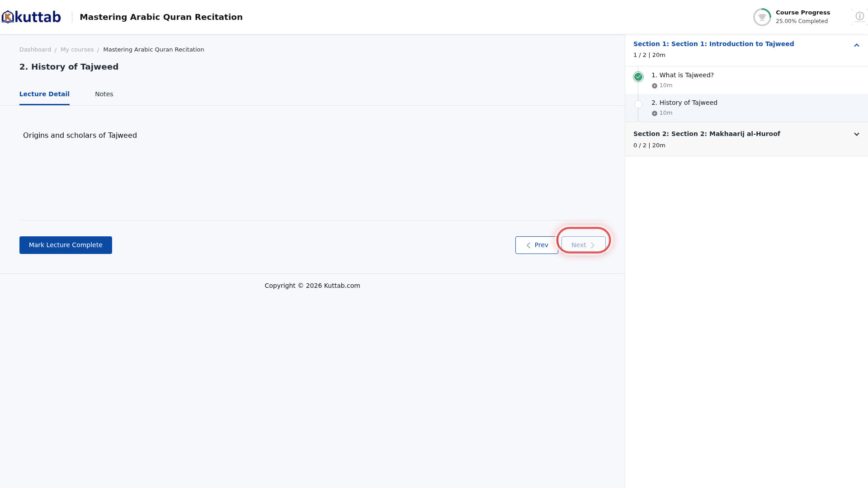Open the Kuttab logo home link
Image resolution: width=868 pixels, height=488 pixels.
pyautogui.click(x=31, y=17)
